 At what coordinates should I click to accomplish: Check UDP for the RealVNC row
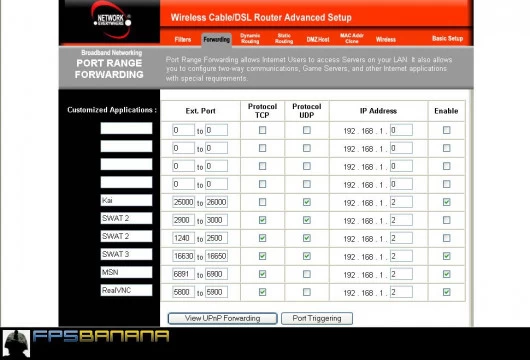(x=307, y=292)
